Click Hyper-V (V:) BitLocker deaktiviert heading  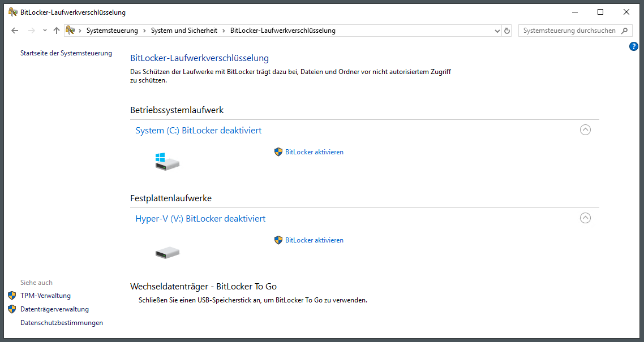200,219
